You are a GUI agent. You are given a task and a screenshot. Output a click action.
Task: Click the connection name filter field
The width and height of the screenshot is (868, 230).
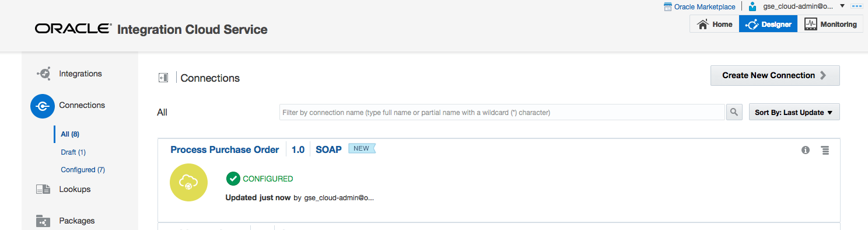[502, 112]
